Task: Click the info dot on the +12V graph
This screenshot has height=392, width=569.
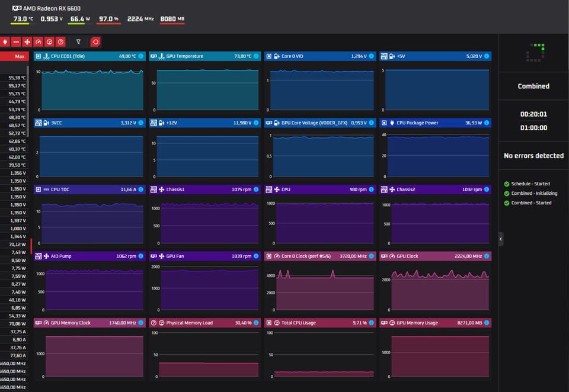Action: pyautogui.click(x=256, y=123)
